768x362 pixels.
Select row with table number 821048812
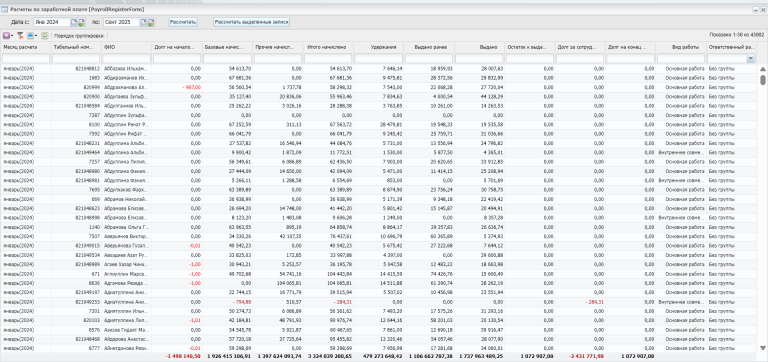pyautogui.click(x=379, y=69)
